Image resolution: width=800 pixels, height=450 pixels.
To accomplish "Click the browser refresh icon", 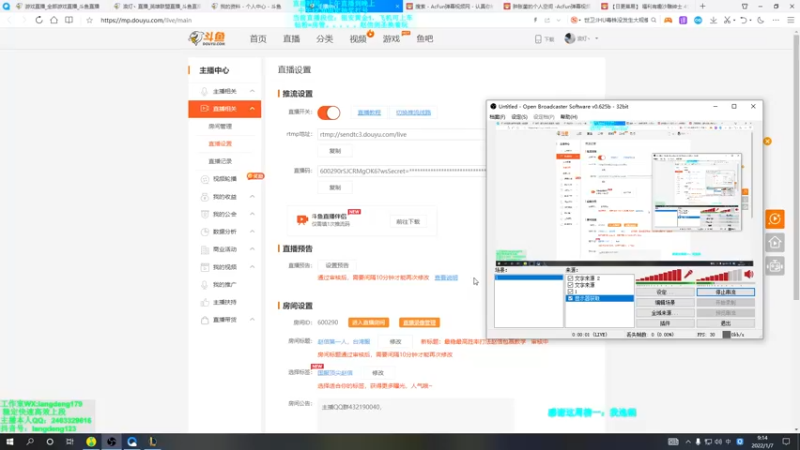I will tap(39, 20).
